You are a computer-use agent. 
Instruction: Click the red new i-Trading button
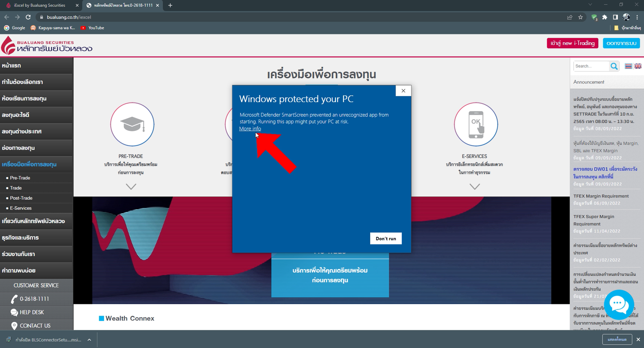573,43
